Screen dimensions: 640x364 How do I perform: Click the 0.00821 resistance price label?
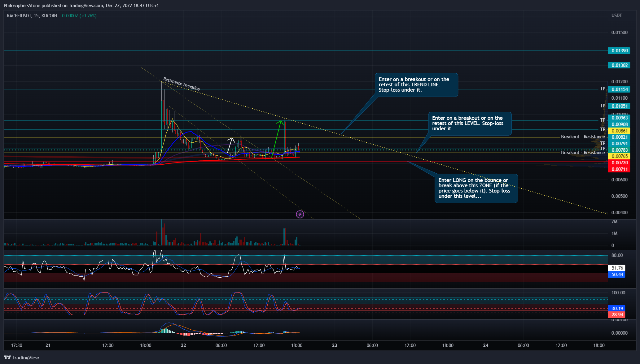pyautogui.click(x=619, y=137)
